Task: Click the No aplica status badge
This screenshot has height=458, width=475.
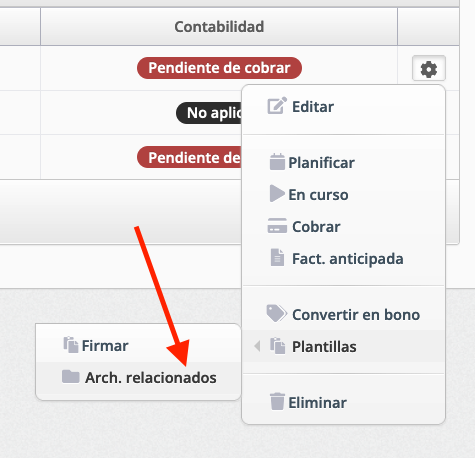Action: [209, 113]
